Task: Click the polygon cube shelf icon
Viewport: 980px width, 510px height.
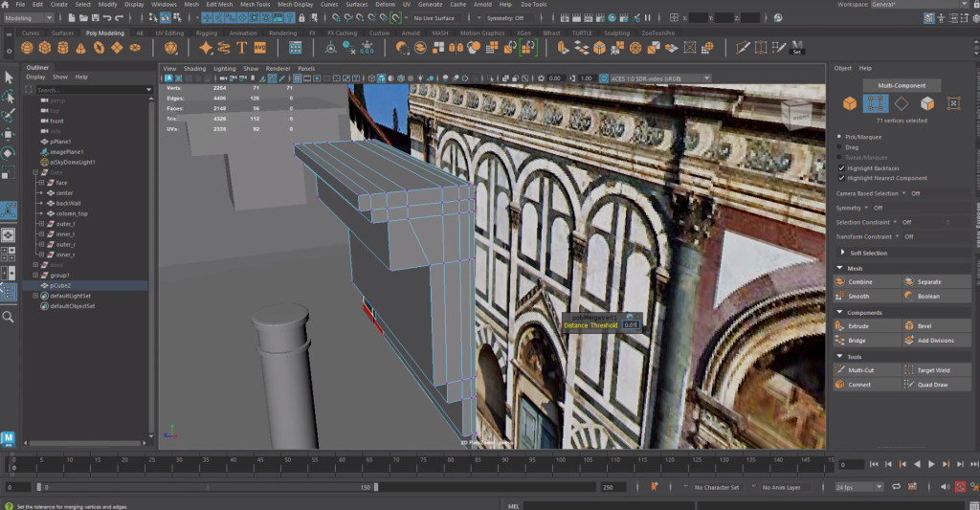Action: pos(45,48)
